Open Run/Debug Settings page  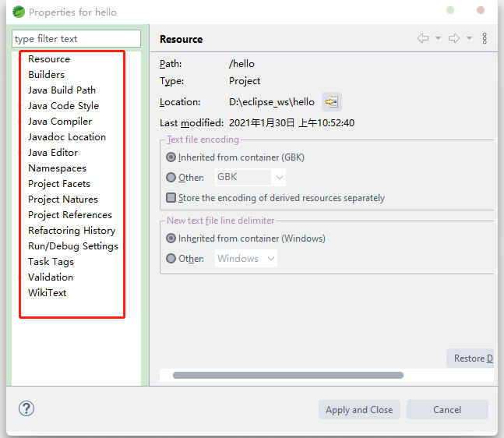[73, 246]
